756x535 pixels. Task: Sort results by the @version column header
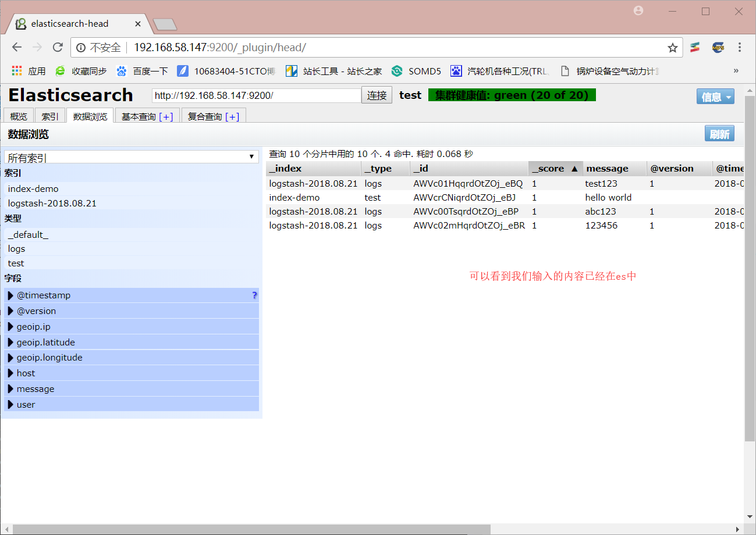tap(679, 169)
